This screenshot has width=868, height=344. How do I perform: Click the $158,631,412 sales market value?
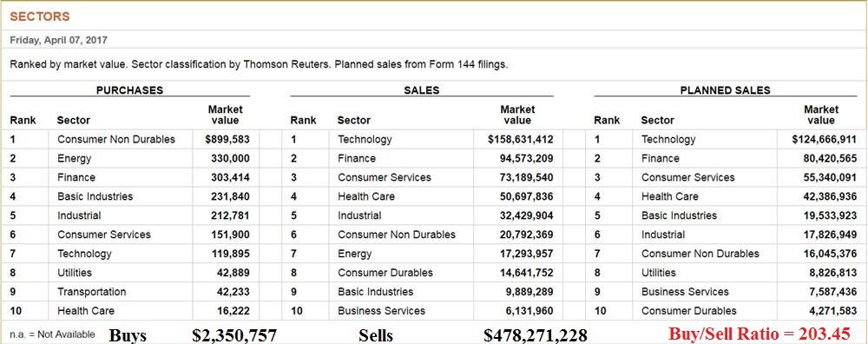point(520,140)
